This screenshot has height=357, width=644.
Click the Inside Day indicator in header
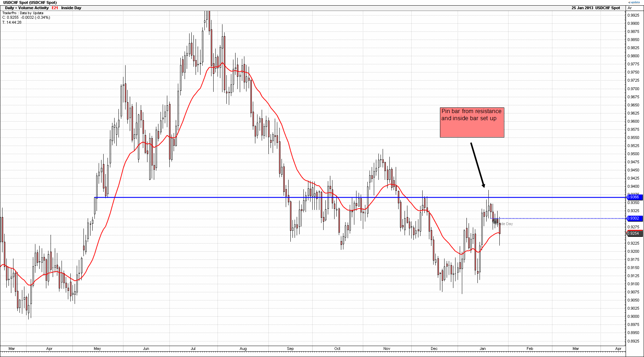tap(71, 8)
